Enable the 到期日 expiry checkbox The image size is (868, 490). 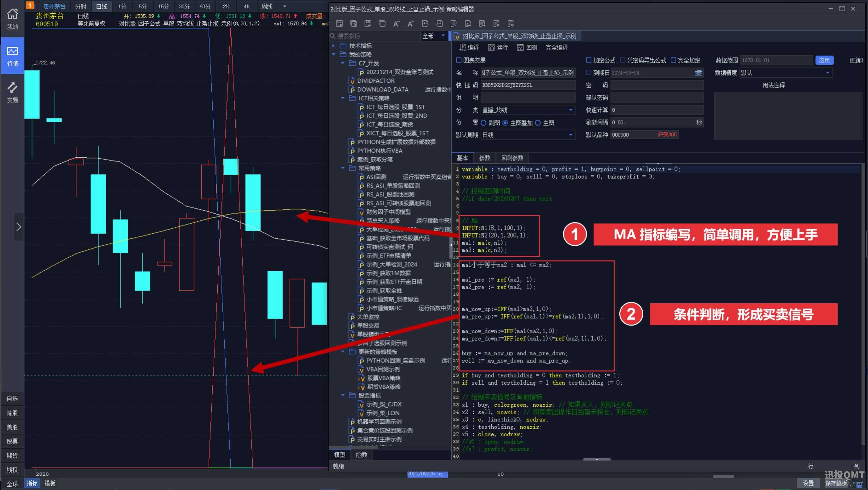click(589, 73)
